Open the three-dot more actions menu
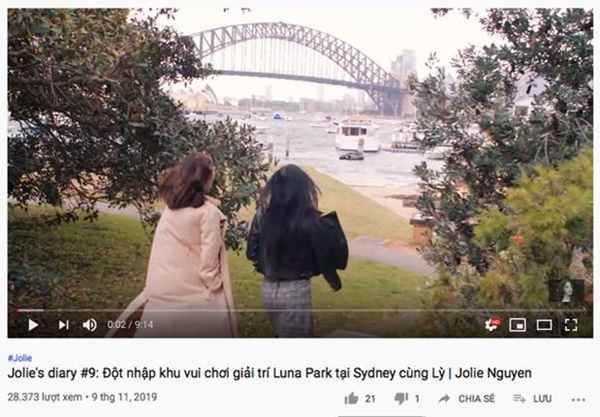 click(x=578, y=400)
